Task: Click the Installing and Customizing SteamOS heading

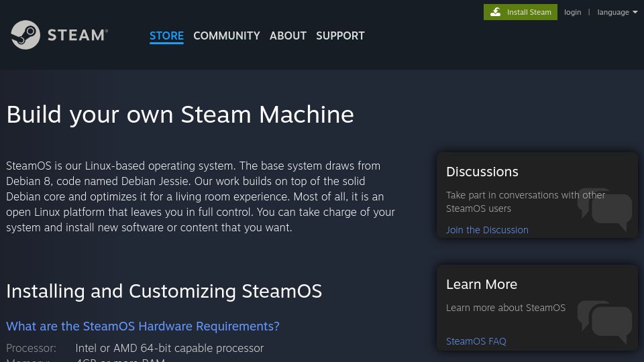Action: pos(164,291)
